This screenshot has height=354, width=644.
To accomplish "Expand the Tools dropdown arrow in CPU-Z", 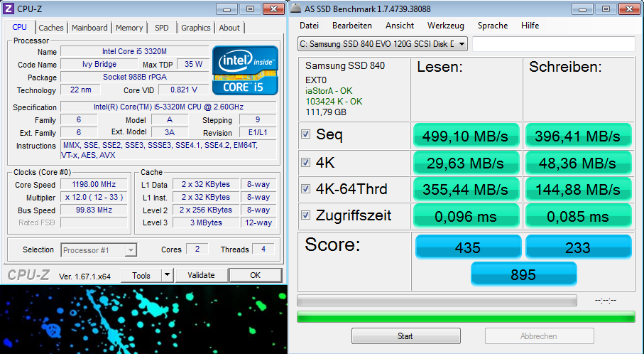I will coord(167,275).
